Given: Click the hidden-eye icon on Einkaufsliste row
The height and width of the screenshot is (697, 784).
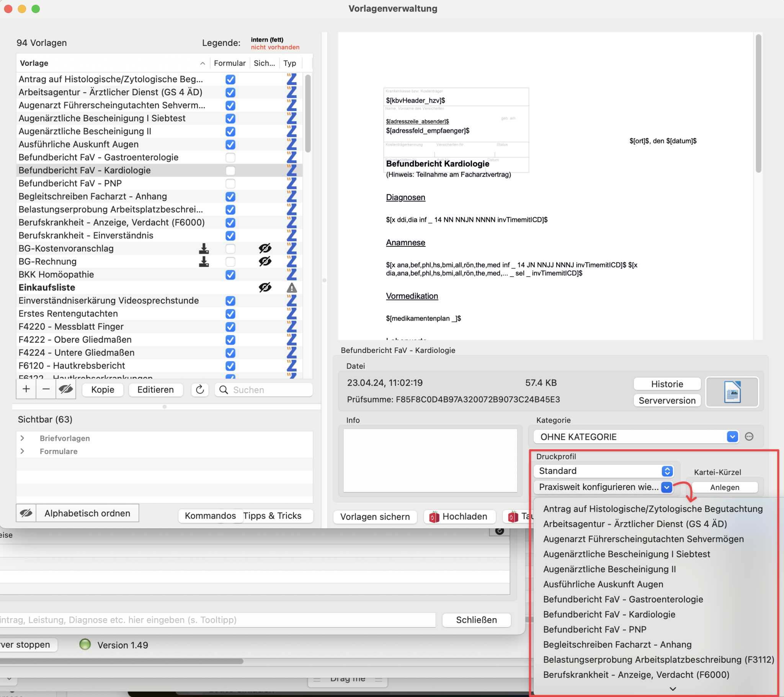Looking at the screenshot, I should click(265, 288).
